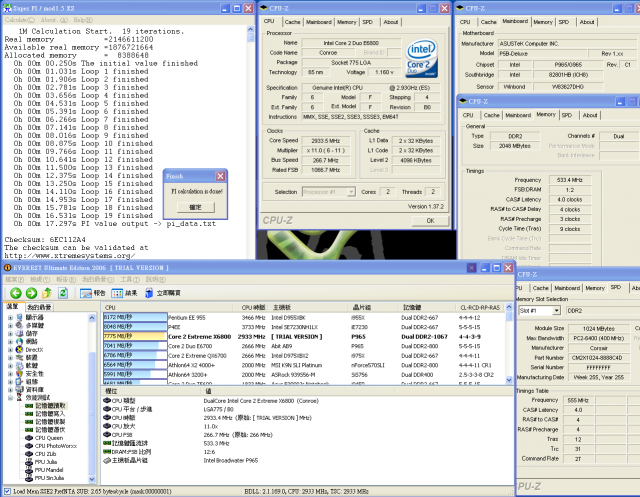Click the 'Core 2 Extreme QX6700' result row
Screen dimensions: 640x497
304,355
